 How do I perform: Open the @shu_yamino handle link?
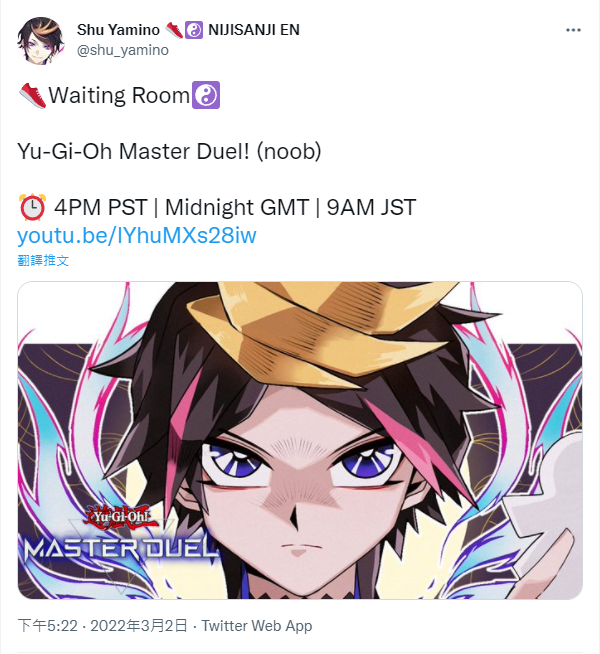[x=123, y=50]
